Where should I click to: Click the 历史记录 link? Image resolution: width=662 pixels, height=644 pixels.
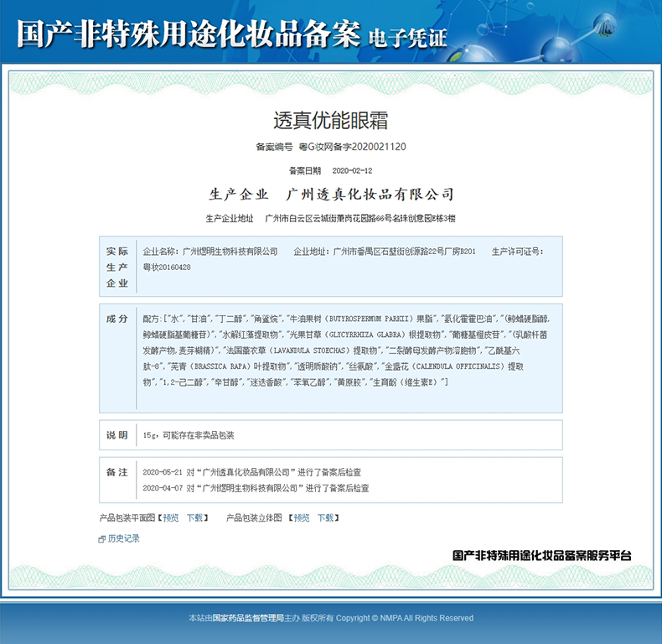pyautogui.click(x=124, y=538)
